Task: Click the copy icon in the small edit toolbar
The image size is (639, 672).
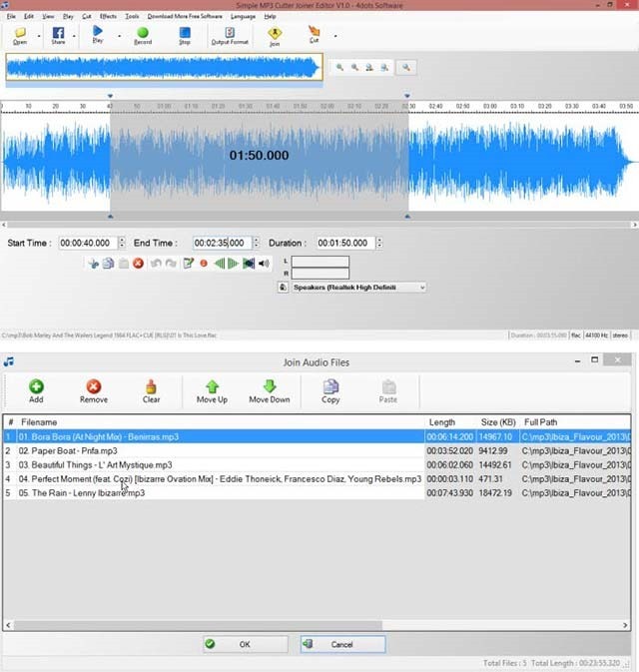Action: click(x=108, y=264)
